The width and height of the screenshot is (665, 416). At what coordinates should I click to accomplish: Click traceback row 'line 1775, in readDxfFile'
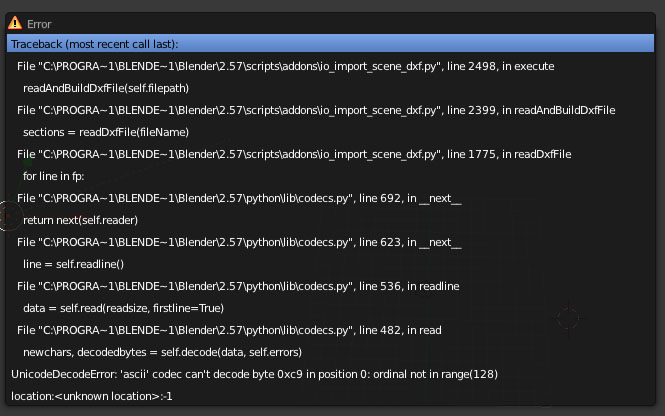(330, 154)
